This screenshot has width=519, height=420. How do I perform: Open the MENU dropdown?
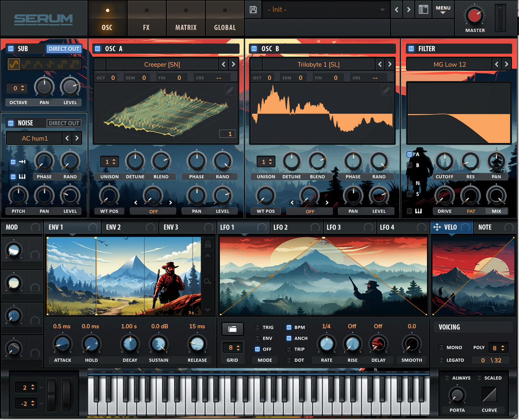[443, 10]
